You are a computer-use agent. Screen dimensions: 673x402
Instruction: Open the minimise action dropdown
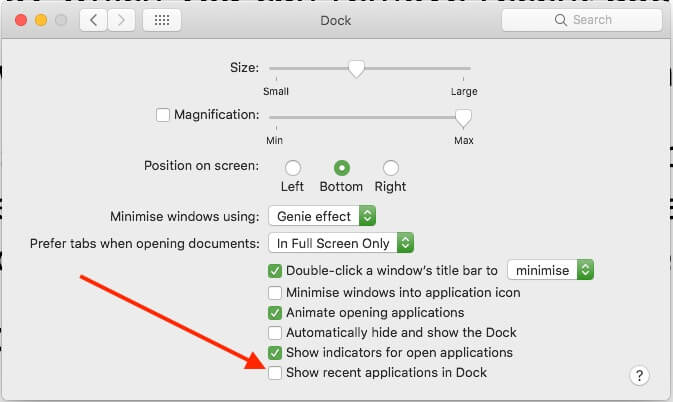tap(551, 270)
